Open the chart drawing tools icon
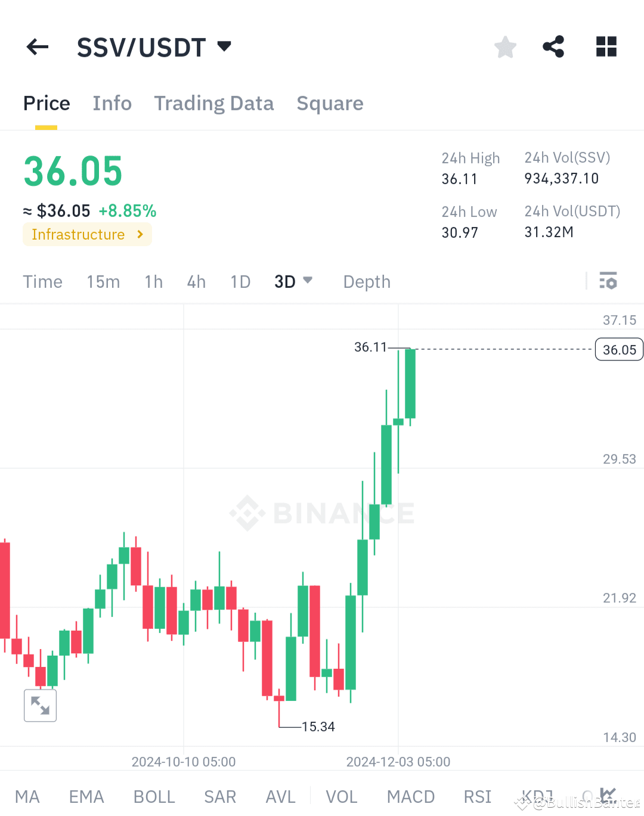This screenshot has width=644, height=816. pos(608,795)
